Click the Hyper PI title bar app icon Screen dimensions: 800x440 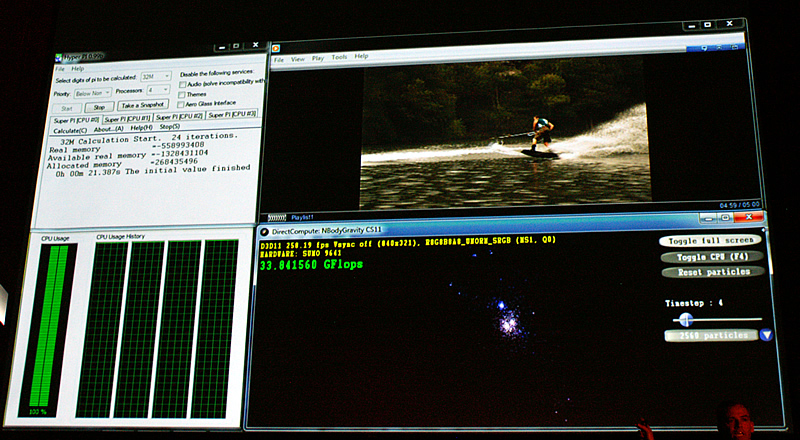pos(58,57)
